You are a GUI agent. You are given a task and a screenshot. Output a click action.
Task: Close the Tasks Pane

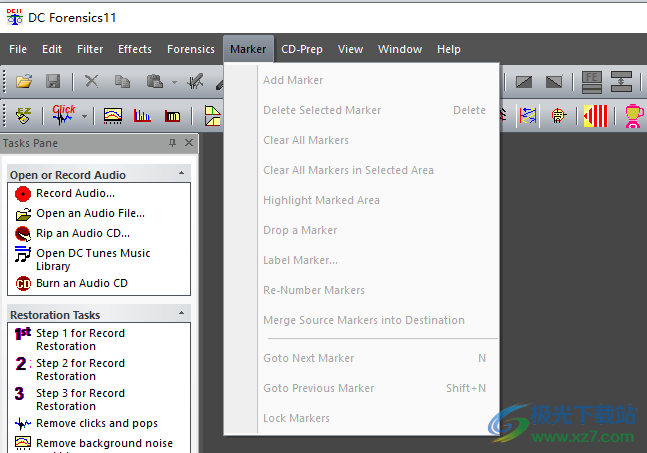coord(189,144)
